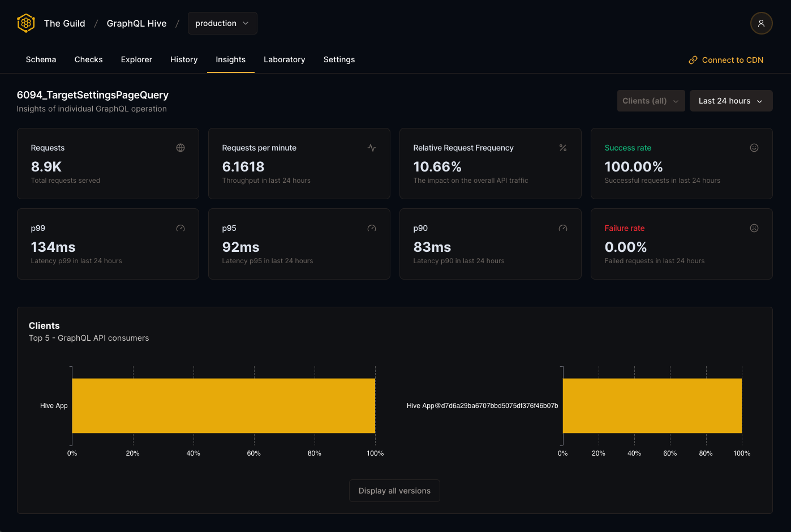Click the Hive App usage bar in Clients chart
The width and height of the screenshot is (791, 532).
(x=223, y=405)
